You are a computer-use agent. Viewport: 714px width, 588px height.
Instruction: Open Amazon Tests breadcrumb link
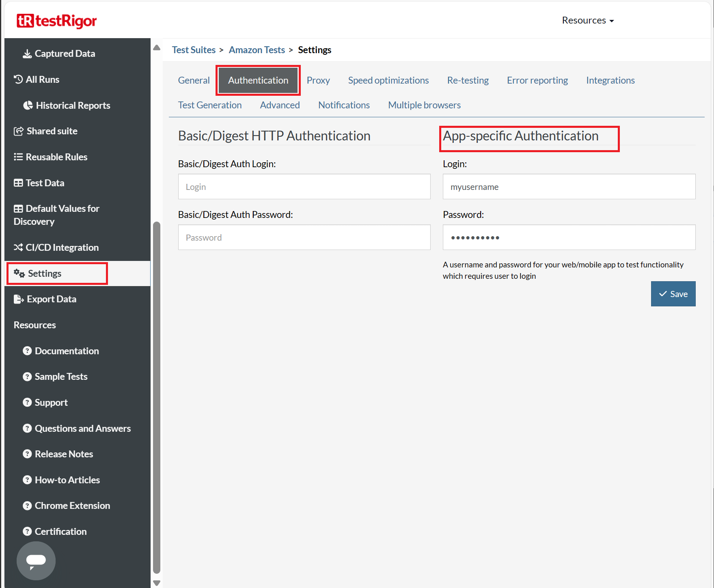(x=257, y=50)
